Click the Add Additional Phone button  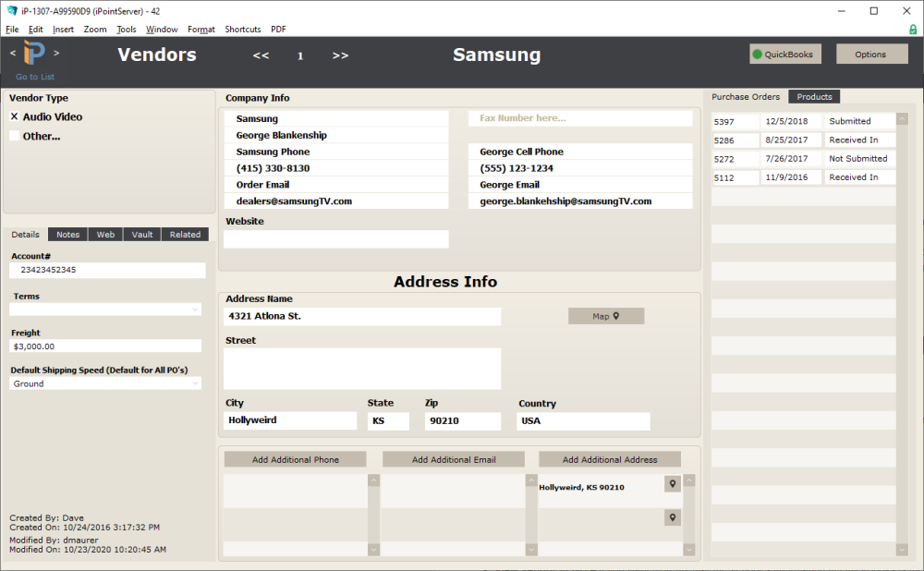[294, 458]
